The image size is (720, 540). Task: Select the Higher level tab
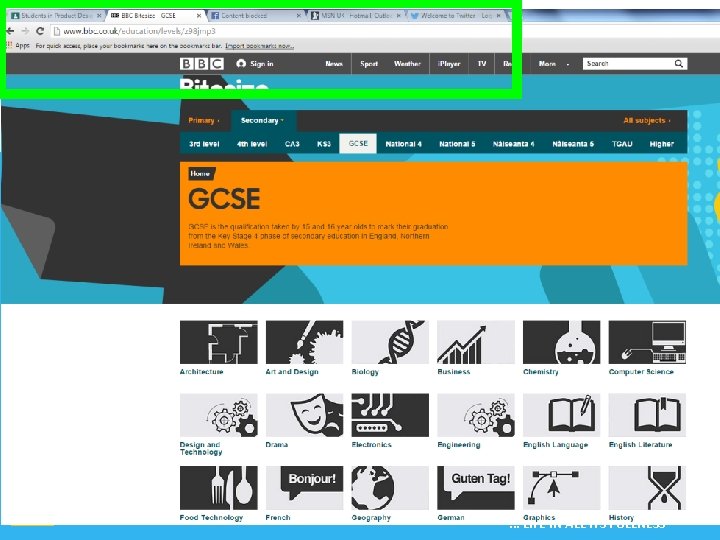[662, 144]
